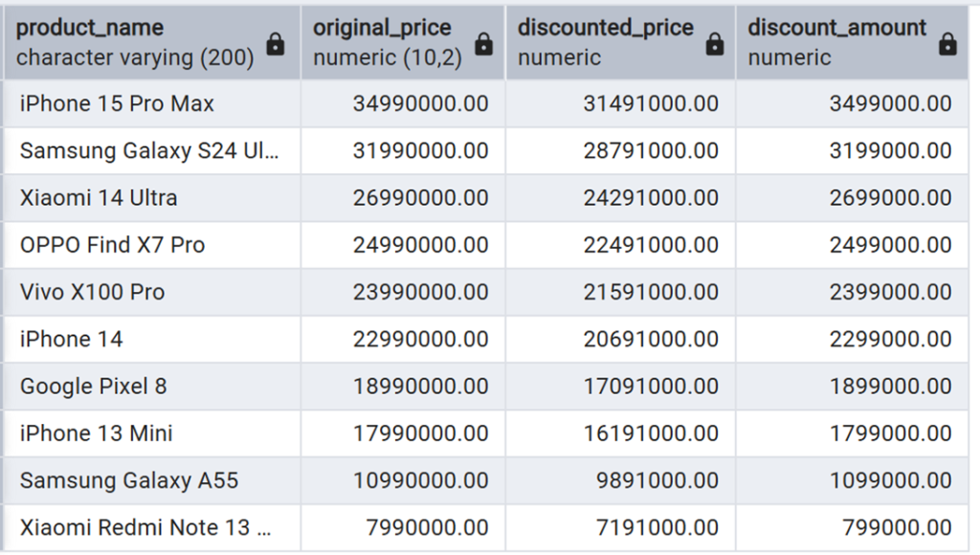
Task: Select original price 24990000.00 for OPPO
Action: [x=420, y=245]
